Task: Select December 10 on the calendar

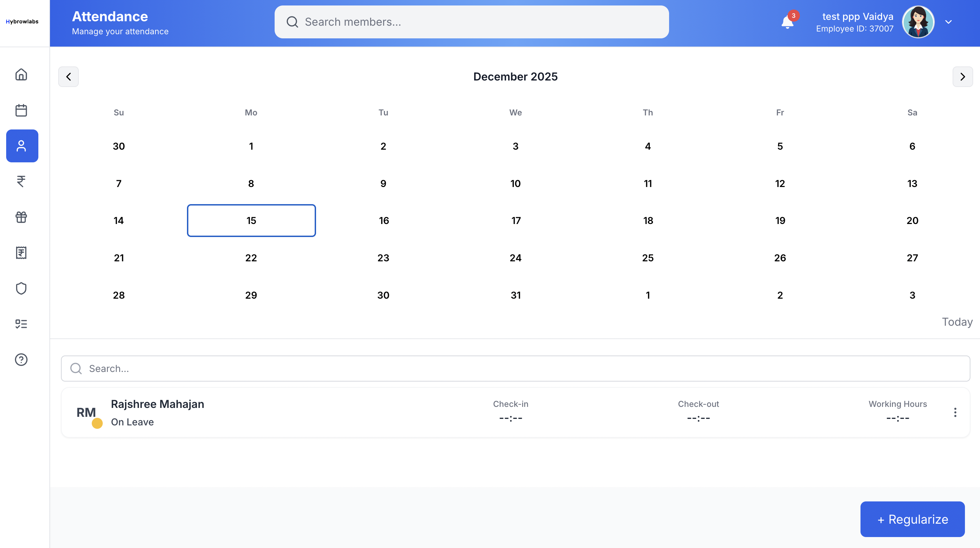Action: [x=515, y=184]
